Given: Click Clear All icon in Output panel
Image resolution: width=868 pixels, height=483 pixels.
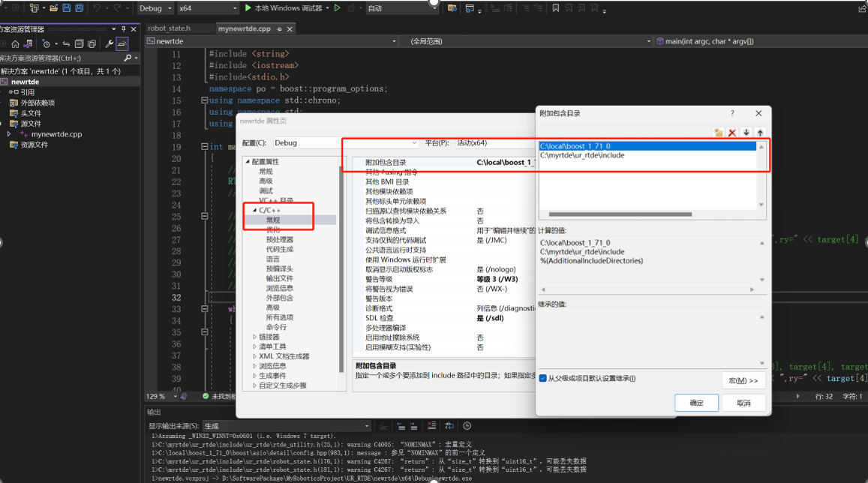Looking at the screenshot, I should (432, 425).
